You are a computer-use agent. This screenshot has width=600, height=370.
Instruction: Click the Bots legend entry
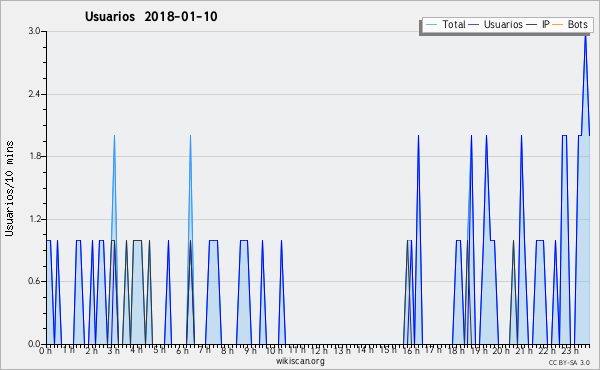[570, 24]
